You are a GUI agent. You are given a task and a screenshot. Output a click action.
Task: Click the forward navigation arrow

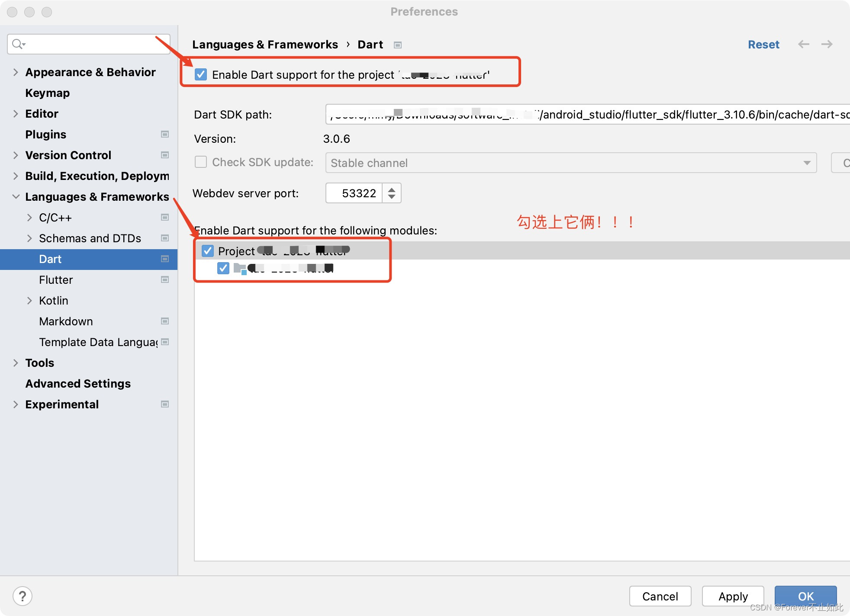827,44
